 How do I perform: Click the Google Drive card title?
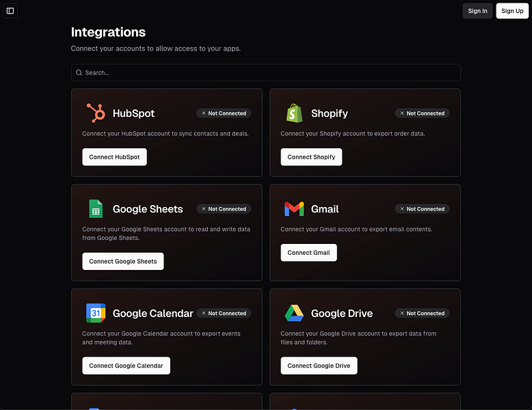[x=342, y=314]
